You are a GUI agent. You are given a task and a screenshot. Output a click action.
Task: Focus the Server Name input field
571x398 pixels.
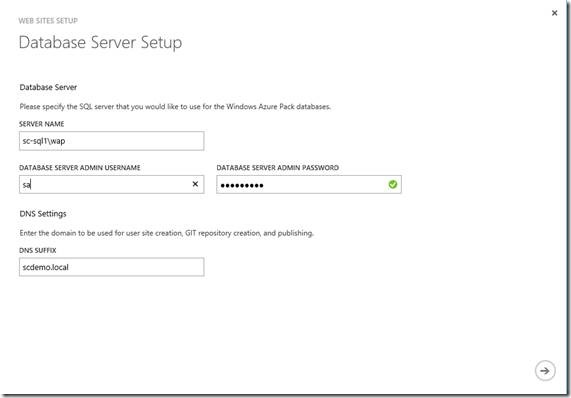111,141
